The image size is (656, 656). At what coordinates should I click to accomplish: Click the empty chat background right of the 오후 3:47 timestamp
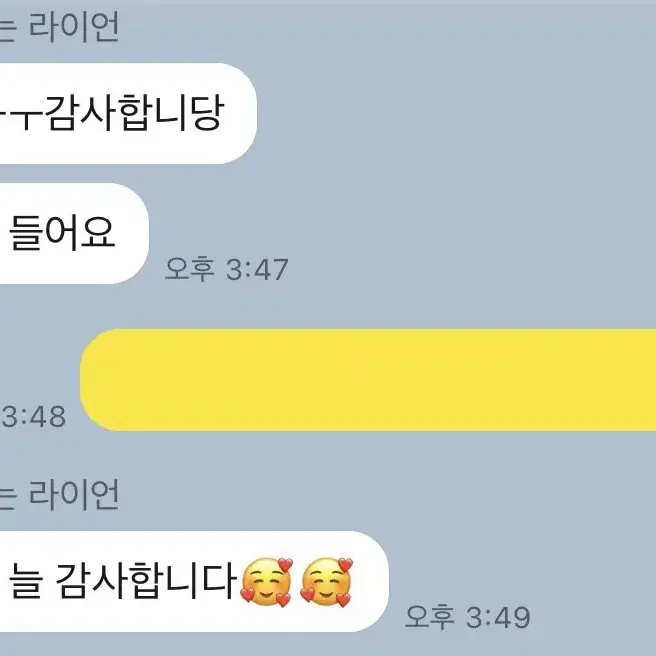pyautogui.click(x=472, y=269)
